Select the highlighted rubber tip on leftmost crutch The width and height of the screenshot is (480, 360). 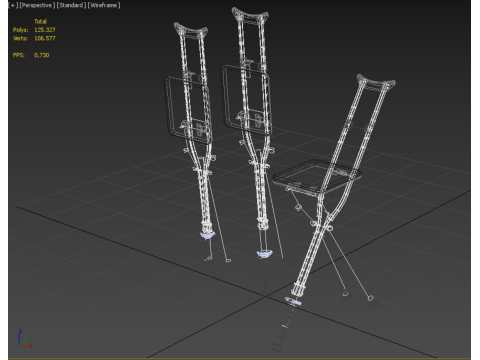pyautogui.click(x=207, y=235)
